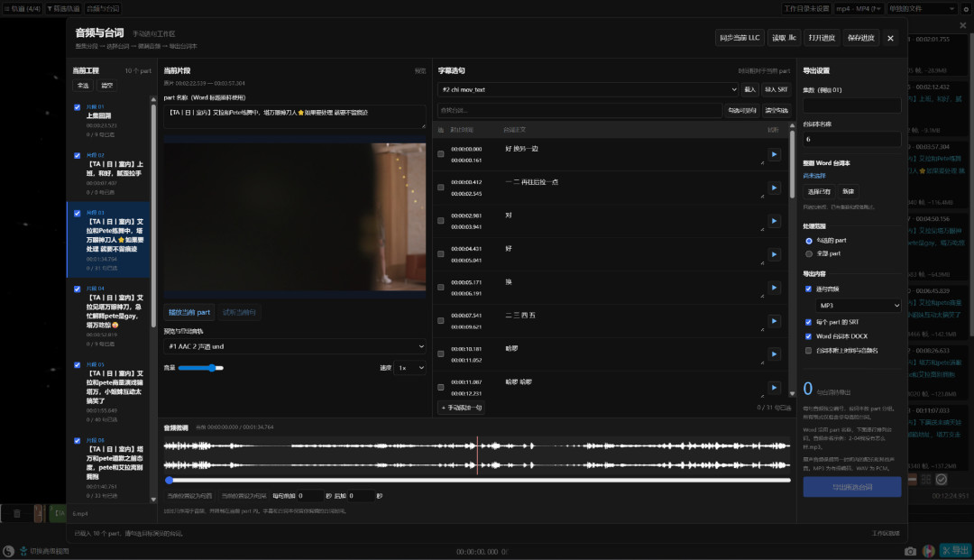The image size is (974, 560).
Task: Click the scissors 导出 export button
Action: [955, 551]
